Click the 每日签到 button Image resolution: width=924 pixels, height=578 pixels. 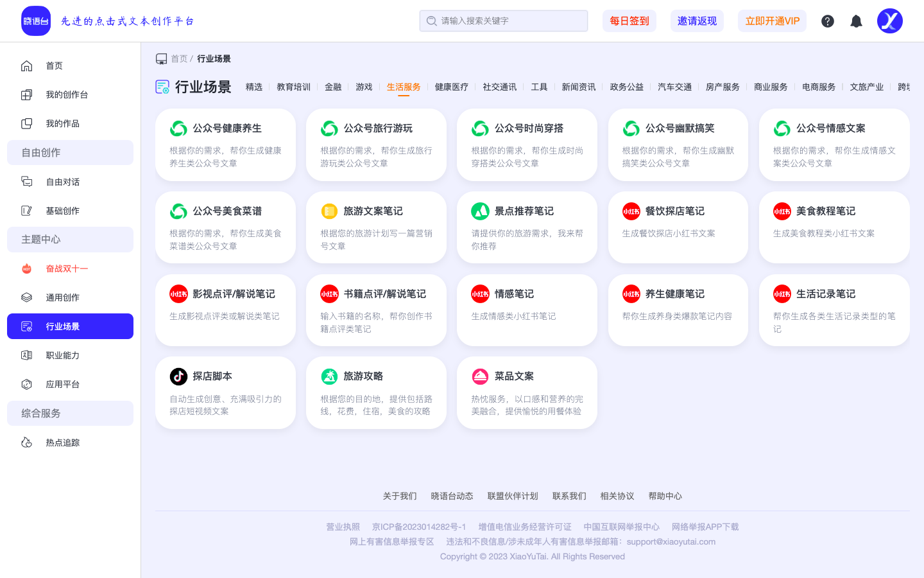pos(629,21)
